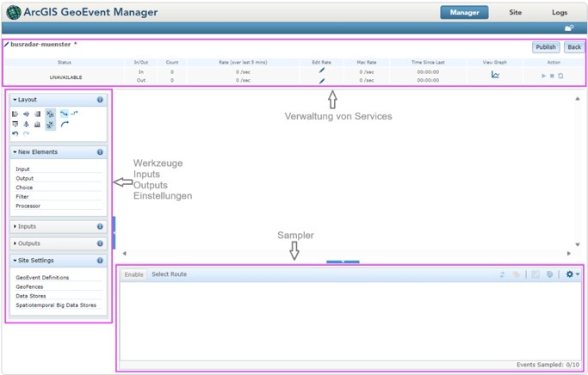
Task: Publish the busradar-muenster service
Action: click(546, 47)
